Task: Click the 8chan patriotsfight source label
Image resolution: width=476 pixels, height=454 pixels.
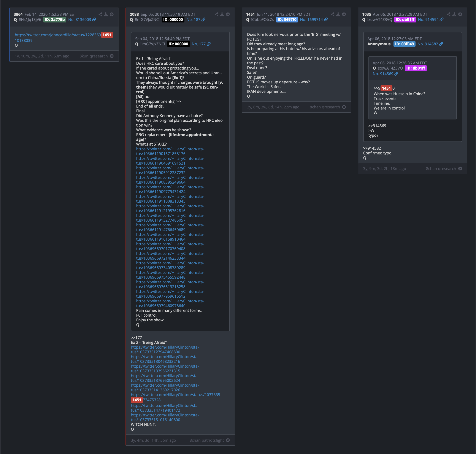Action: coord(207,440)
